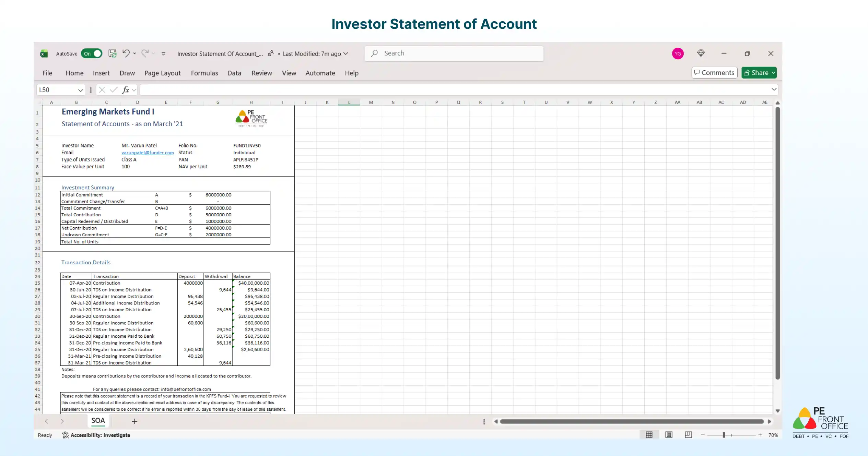The image size is (868, 456).
Task: Open the Name Box dropdown
Action: 81,89
